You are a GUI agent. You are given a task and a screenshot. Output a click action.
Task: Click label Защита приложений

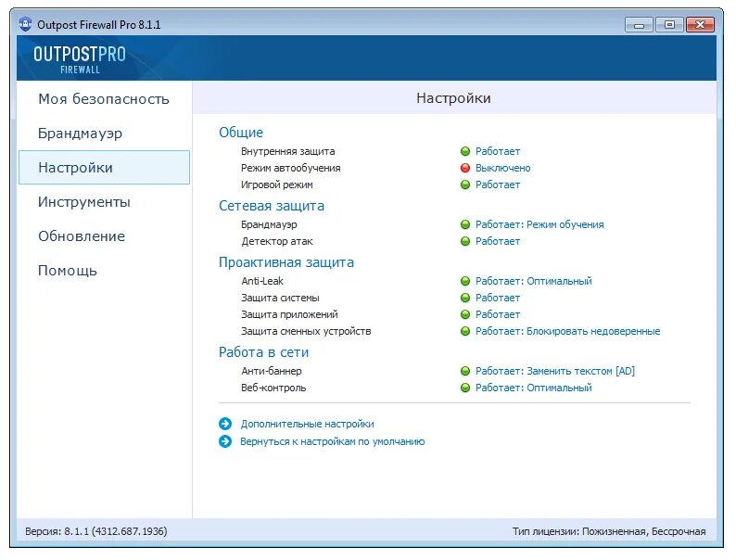(x=289, y=314)
